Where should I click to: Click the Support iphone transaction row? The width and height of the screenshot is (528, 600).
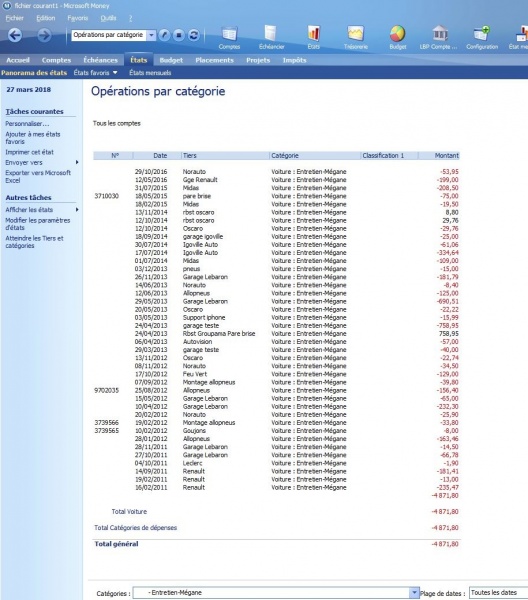[x=276, y=317]
